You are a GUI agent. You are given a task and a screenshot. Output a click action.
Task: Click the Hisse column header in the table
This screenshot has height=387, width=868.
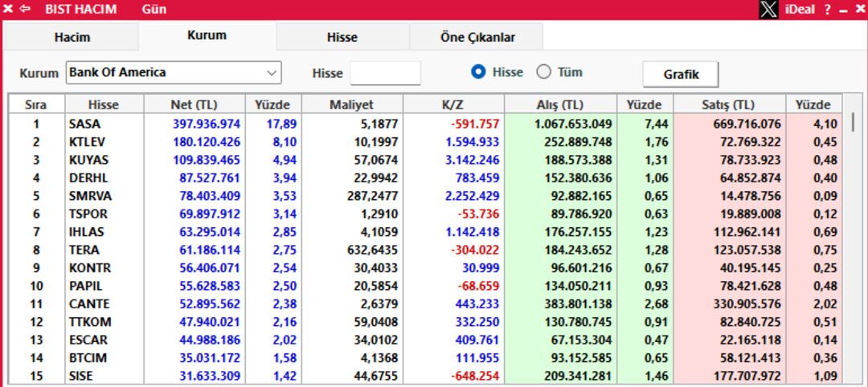point(104,104)
